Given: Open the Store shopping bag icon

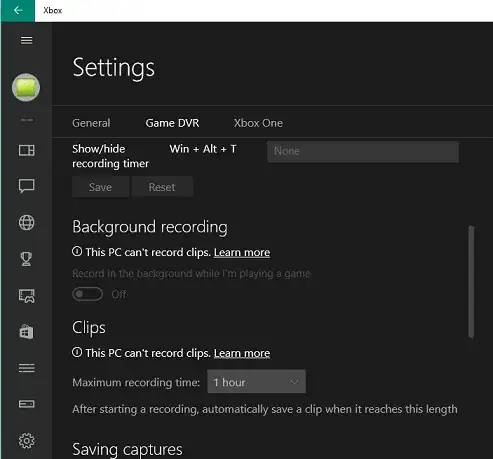Looking at the screenshot, I should pos(27,332).
